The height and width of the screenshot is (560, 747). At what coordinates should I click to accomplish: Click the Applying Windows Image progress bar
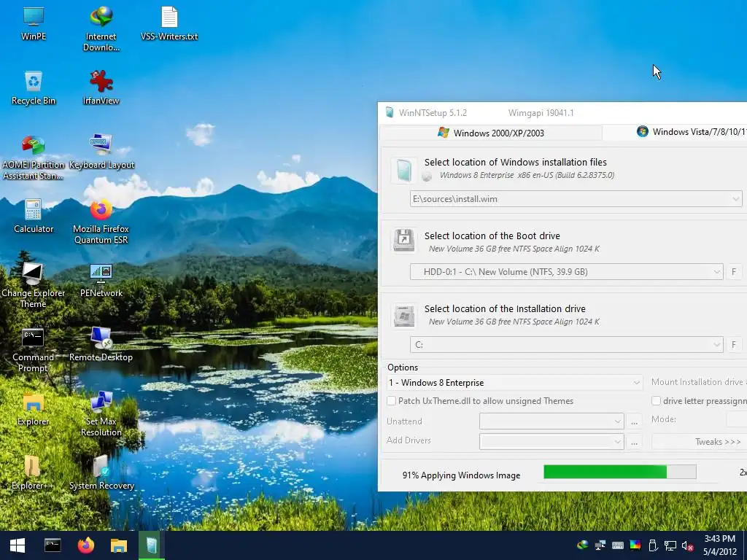pyautogui.click(x=620, y=472)
